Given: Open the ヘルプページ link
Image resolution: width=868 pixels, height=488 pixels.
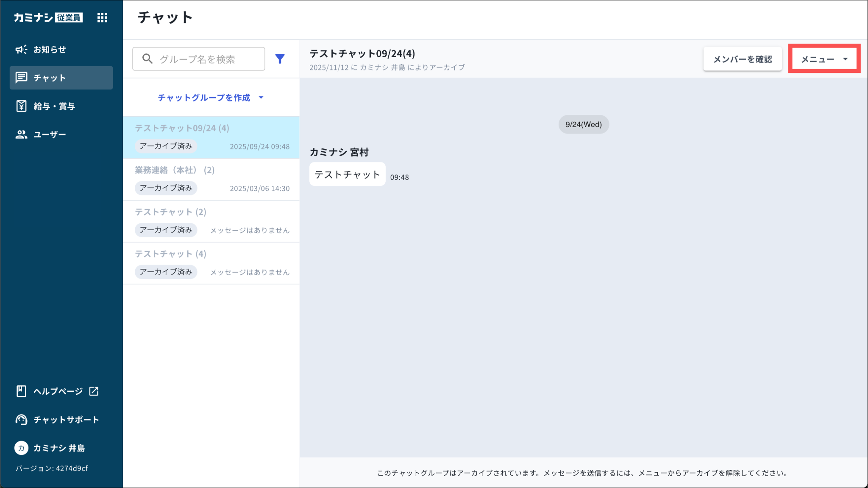Looking at the screenshot, I should 58,391.
